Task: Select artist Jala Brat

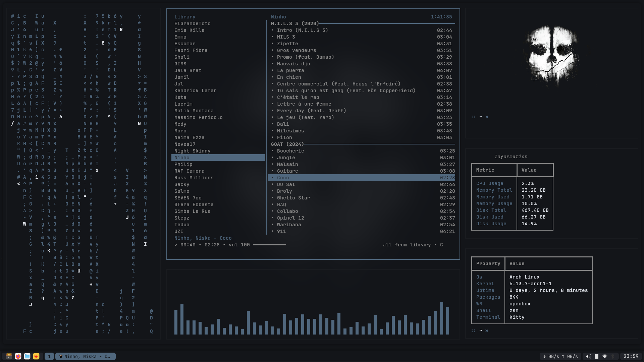Action: [x=188, y=70]
